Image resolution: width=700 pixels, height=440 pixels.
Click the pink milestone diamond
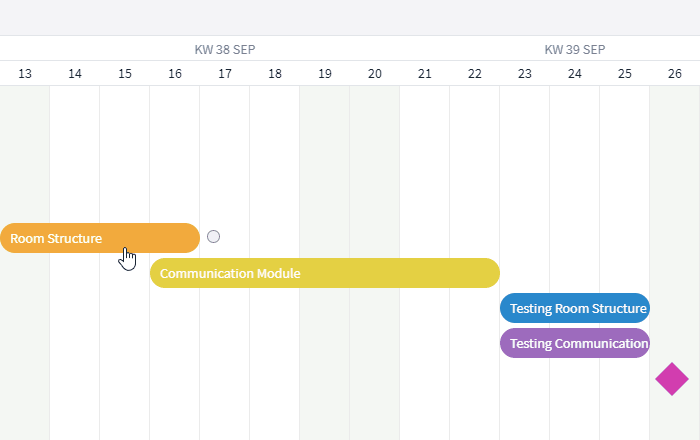[672, 379]
